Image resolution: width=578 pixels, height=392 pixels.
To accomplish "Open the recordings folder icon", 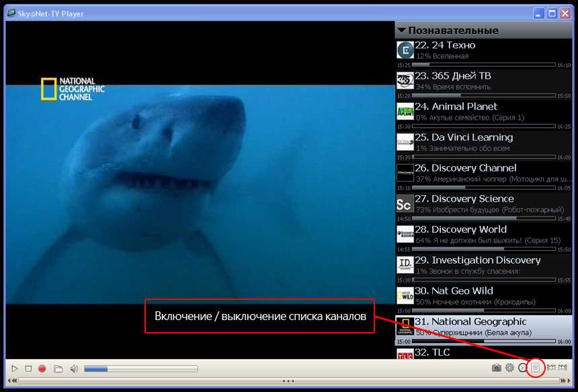I will tap(58, 368).
